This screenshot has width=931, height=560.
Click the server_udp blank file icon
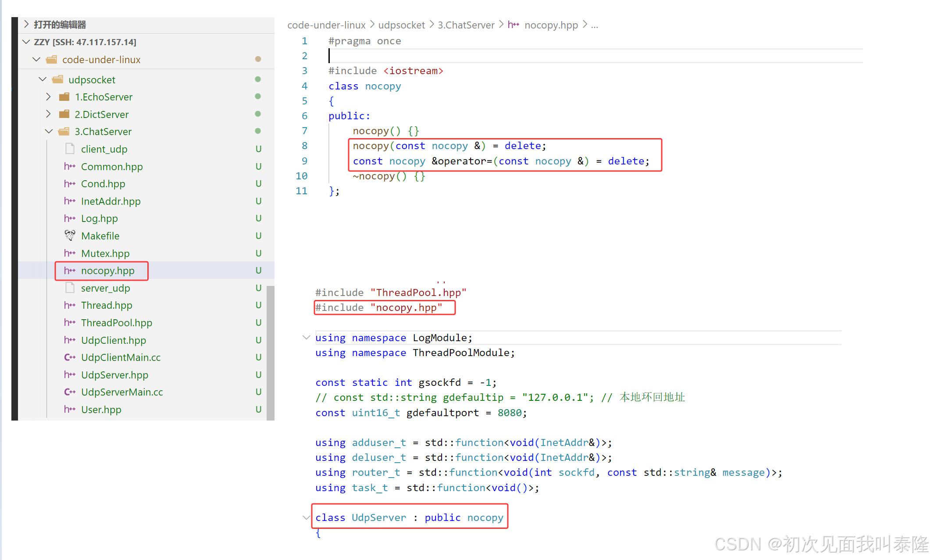(x=70, y=288)
